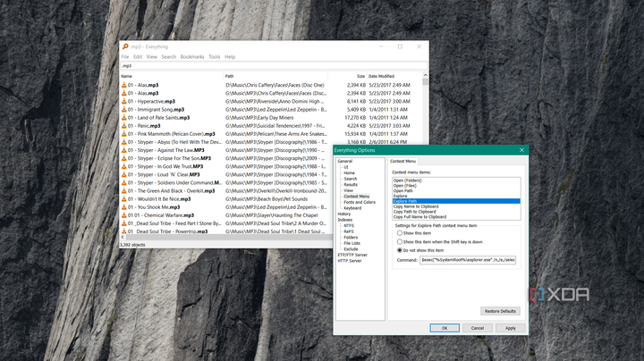Image resolution: width=644 pixels, height=361 pixels.
Task: Click the VLC icon beside Panic.mp3
Action: (124, 125)
